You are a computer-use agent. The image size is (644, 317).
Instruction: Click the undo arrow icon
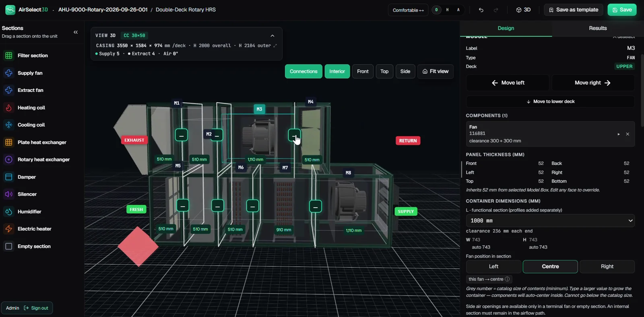tap(481, 10)
